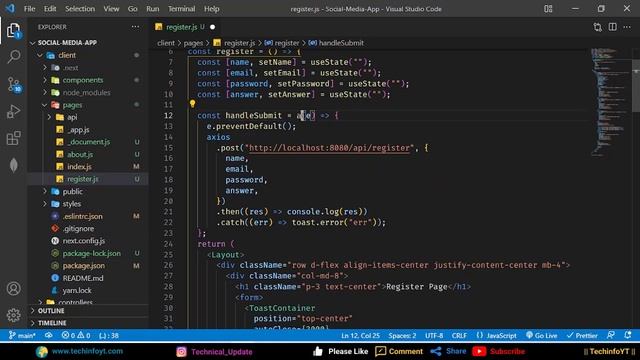Open the Selection menu

80,9
